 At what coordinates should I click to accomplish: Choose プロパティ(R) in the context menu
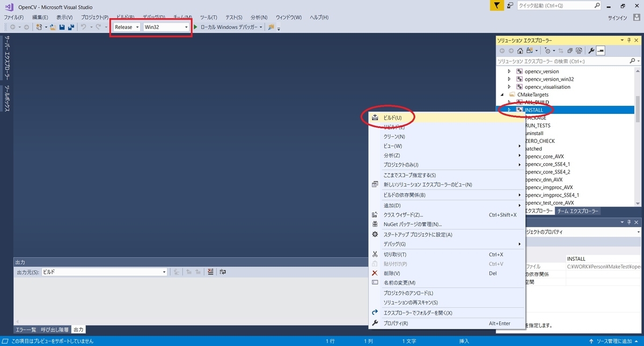tap(445, 323)
